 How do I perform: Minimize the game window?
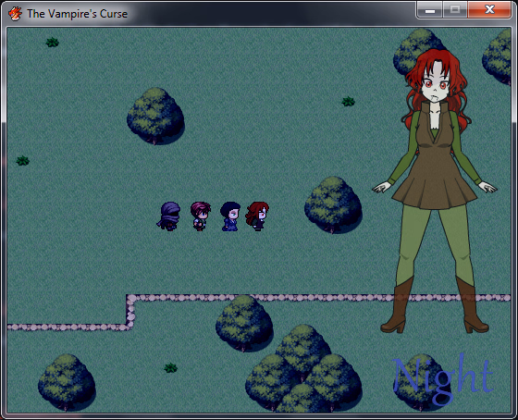click(x=430, y=10)
